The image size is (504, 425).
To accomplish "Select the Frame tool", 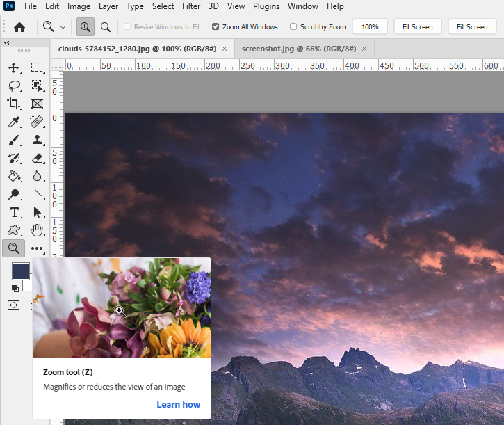I will click(x=37, y=104).
